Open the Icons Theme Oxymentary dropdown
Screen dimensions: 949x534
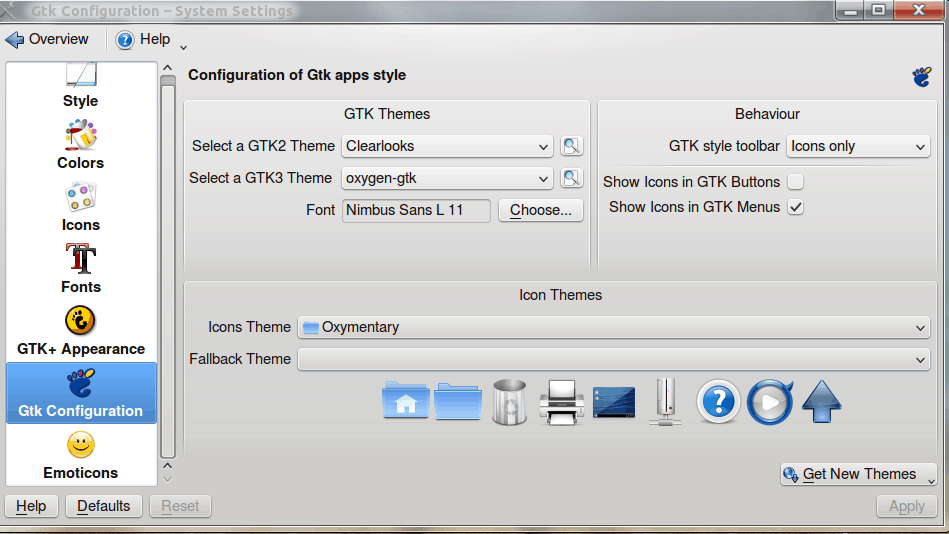(x=614, y=327)
